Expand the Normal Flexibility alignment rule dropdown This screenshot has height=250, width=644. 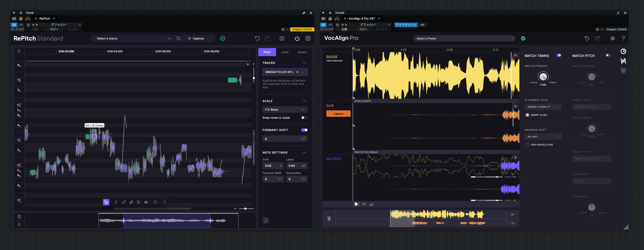click(543, 107)
